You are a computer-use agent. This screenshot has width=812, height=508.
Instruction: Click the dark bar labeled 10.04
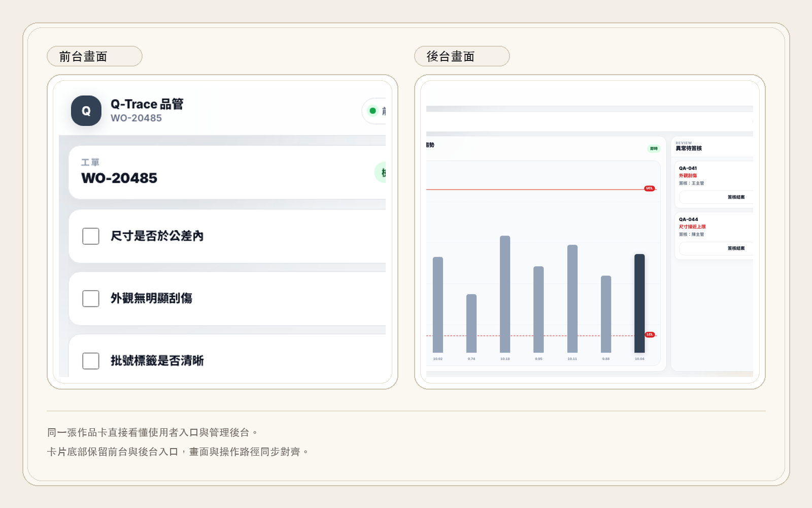(x=639, y=303)
